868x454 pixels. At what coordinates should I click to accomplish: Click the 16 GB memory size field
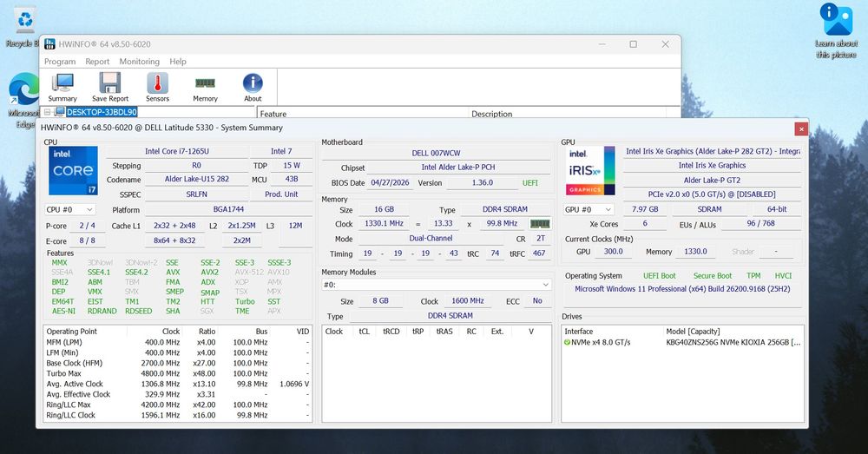pyautogui.click(x=384, y=209)
